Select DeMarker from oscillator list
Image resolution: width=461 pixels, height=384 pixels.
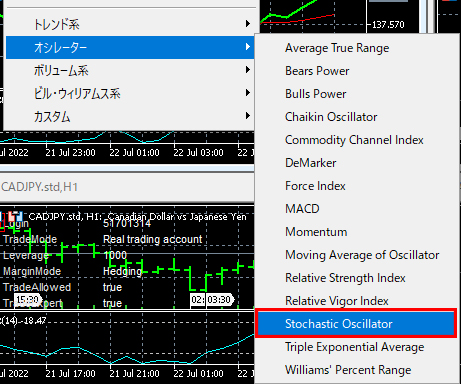coord(357,163)
